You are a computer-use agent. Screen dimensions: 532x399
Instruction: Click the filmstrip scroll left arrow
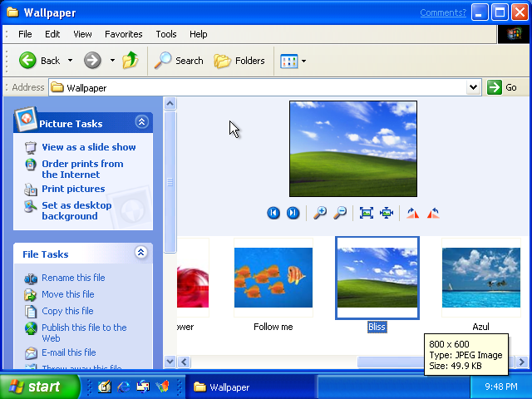tap(184, 362)
